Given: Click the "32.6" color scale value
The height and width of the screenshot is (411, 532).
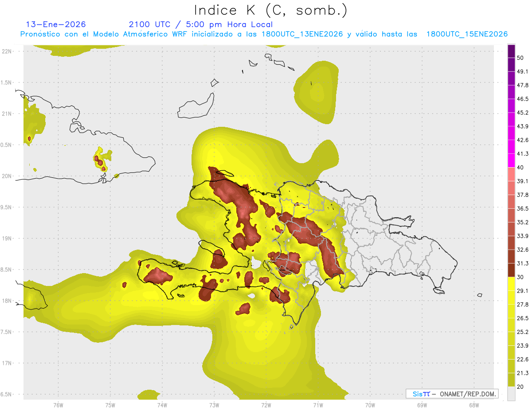Looking at the screenshot, I should (x=523, y=250).
